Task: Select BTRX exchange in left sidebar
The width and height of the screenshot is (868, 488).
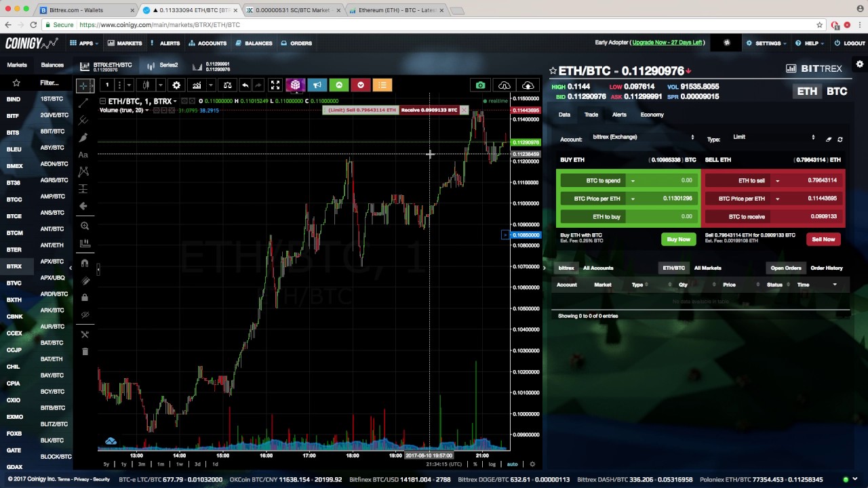Action: pos(14,266)
